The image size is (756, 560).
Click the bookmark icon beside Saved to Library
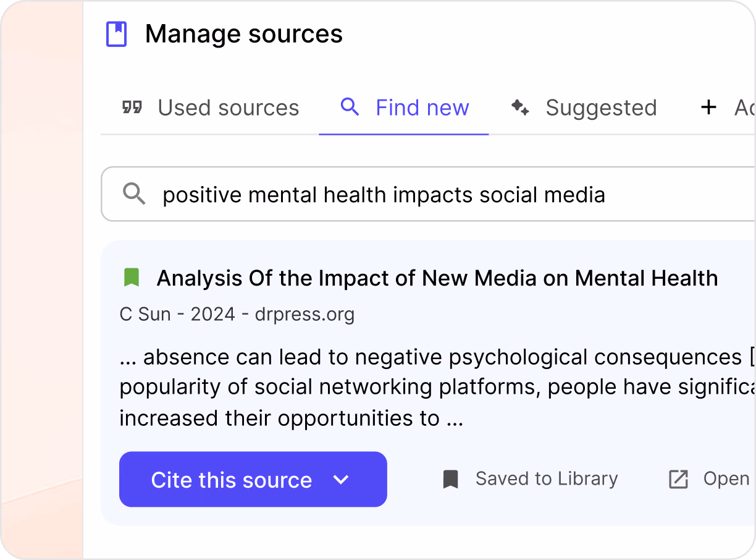(x=450, y=478)
